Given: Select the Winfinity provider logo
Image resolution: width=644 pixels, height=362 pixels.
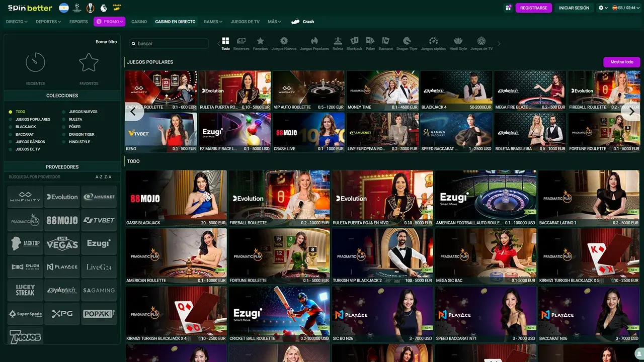Looking at the screenshot, I should click(25, 197).
